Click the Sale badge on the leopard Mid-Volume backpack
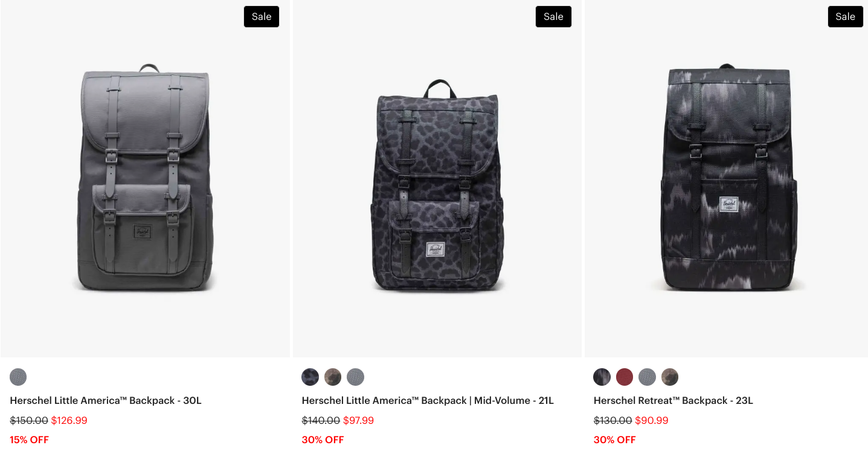 point(553,17)
